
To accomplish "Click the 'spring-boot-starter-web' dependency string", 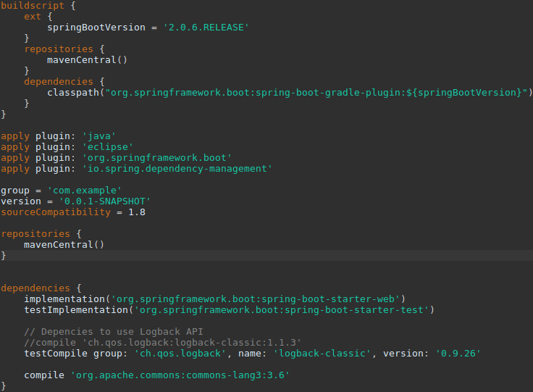I will coord(256,299).
